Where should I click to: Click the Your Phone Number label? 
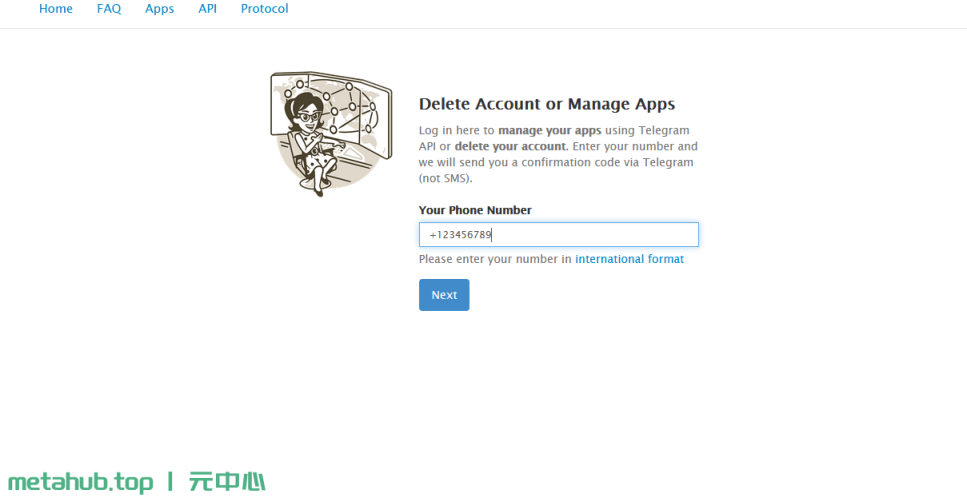475,210
